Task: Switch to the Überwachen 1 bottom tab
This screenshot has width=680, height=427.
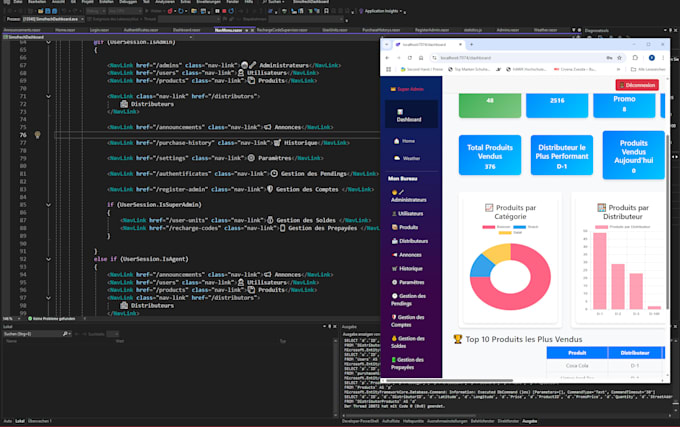Action: pos(39,421)
